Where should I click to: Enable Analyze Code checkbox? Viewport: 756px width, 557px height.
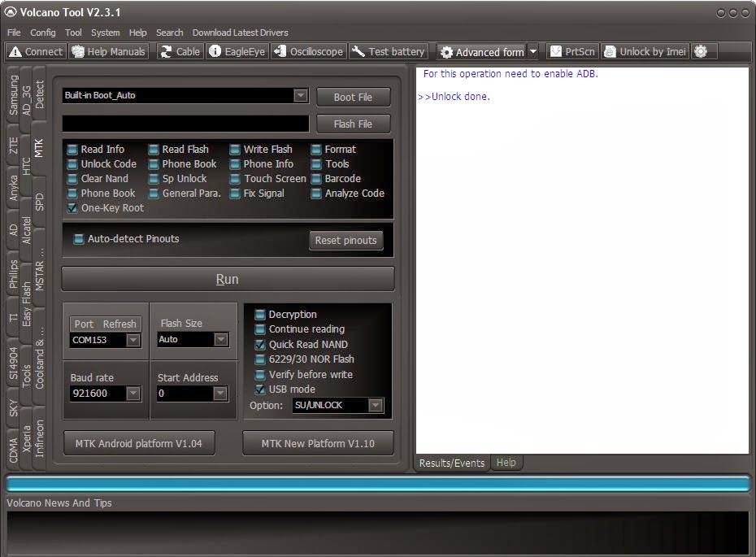tap(316, 194)
